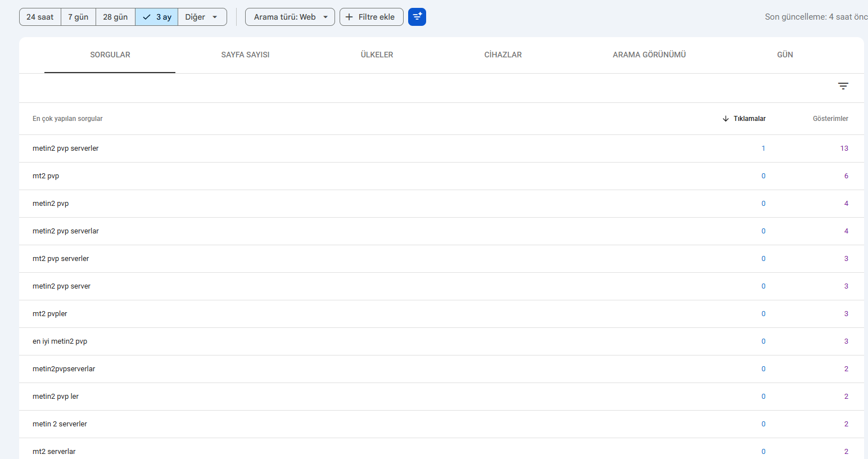Expand the Diğer date range dropdown

[x=202, y=17]
